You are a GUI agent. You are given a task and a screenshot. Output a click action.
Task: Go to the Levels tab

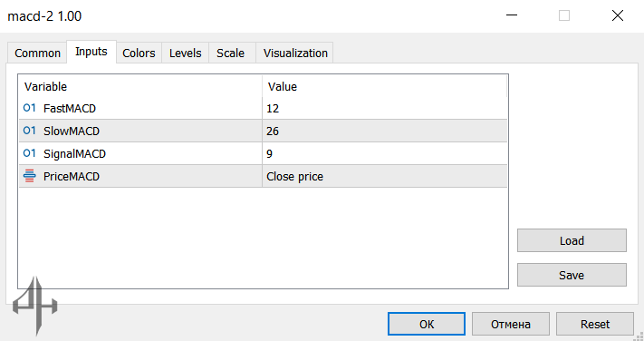click(x=186, y=54)
